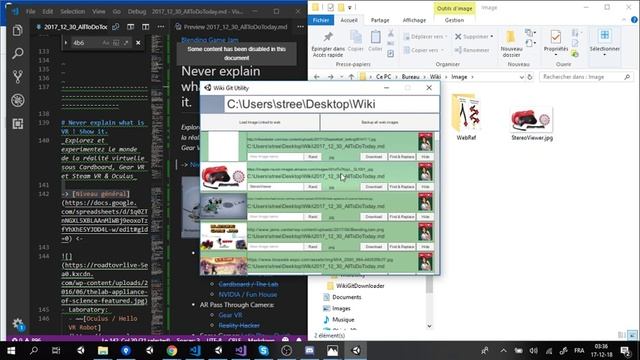Click Open Preview to the Side icon
Image resolution: width=640 pixels, height=360 pixels.
click(x=131, y=27)
